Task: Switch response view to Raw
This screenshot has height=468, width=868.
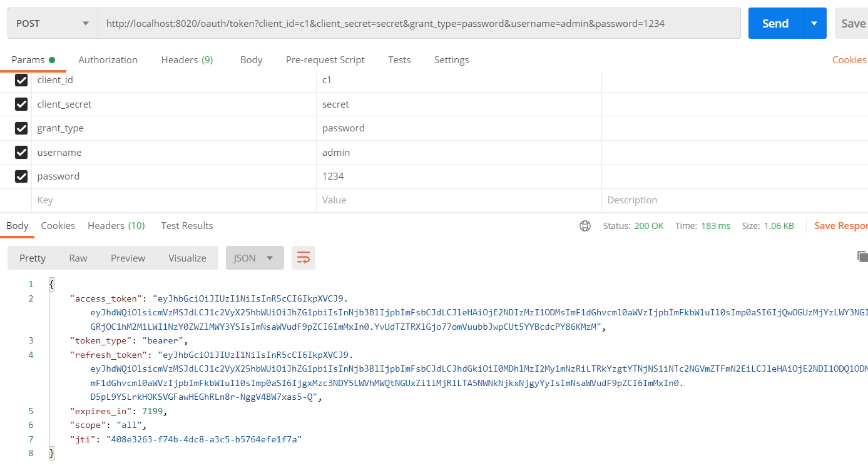Action: pyautogui.click(x=78, y=257)
